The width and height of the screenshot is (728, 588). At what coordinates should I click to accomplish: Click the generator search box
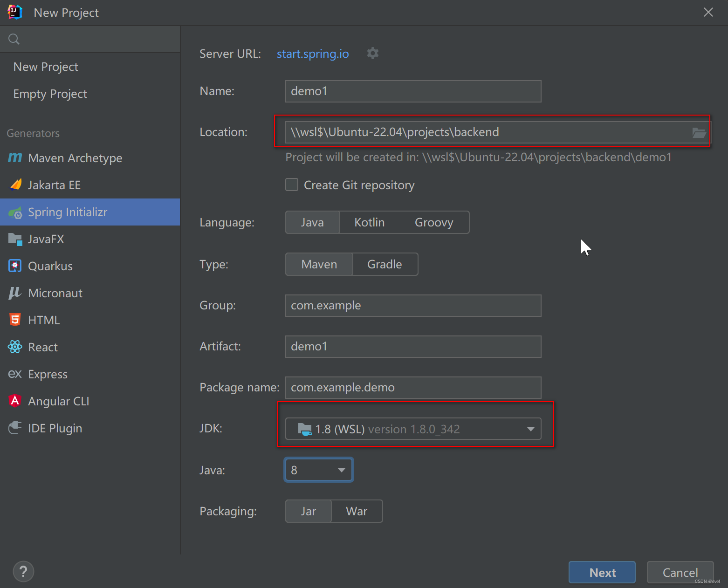pos(90,39)
